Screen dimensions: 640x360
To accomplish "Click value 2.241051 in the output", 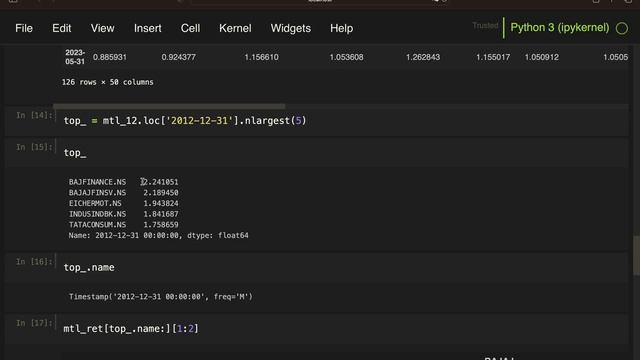I will pos(160,182).
